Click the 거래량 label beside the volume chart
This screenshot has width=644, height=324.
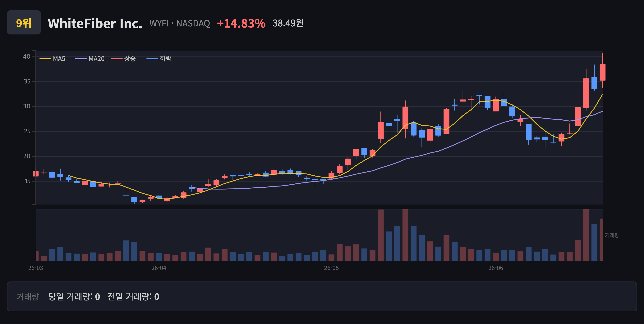point(612,235)
